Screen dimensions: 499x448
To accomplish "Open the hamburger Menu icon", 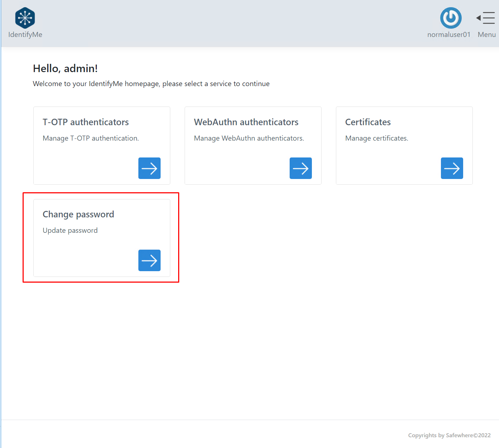I will click(486, 18).
